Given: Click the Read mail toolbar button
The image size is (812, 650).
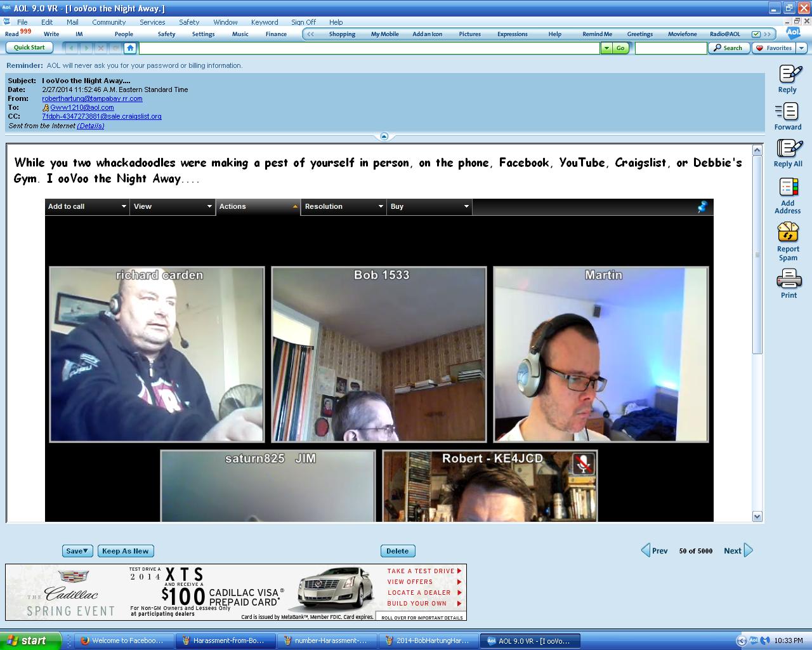Looking at the screenshot, I should (18, 33).
